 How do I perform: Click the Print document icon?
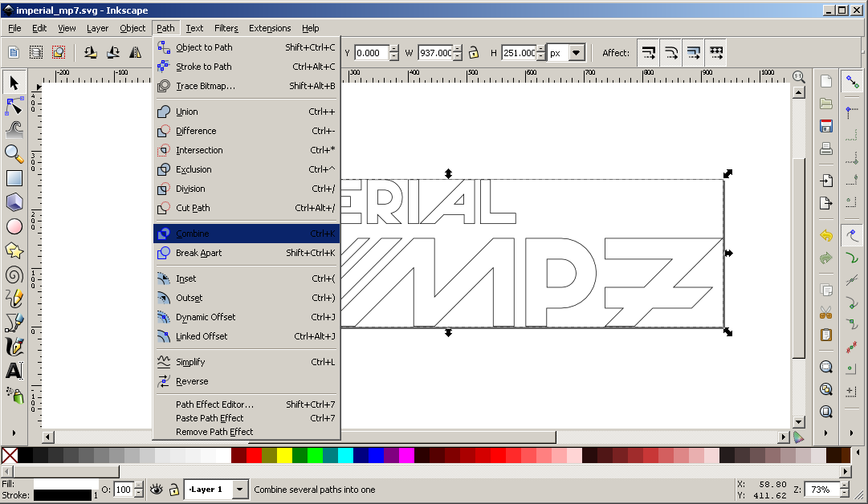825,148
